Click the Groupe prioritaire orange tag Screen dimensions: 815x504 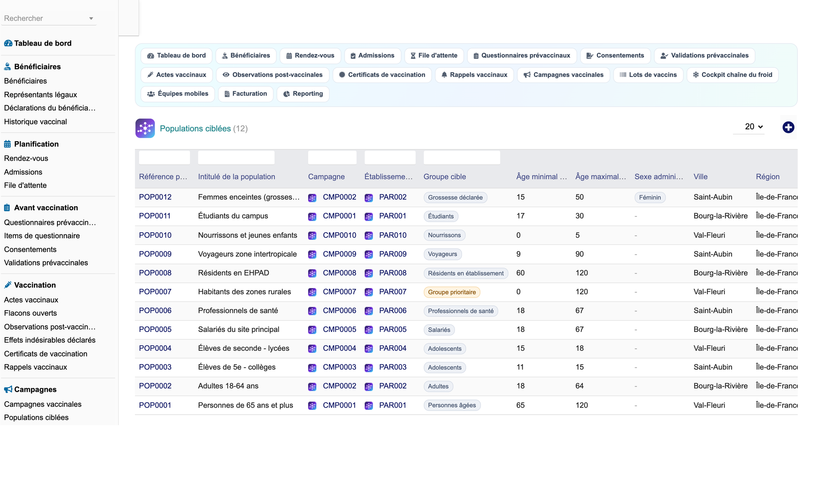452,292
